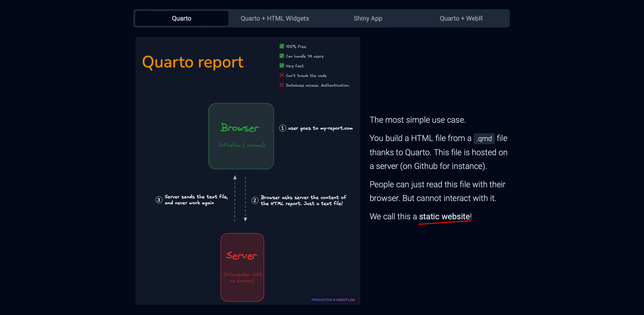Click the Quarto report diagram image

coord(248,171)
